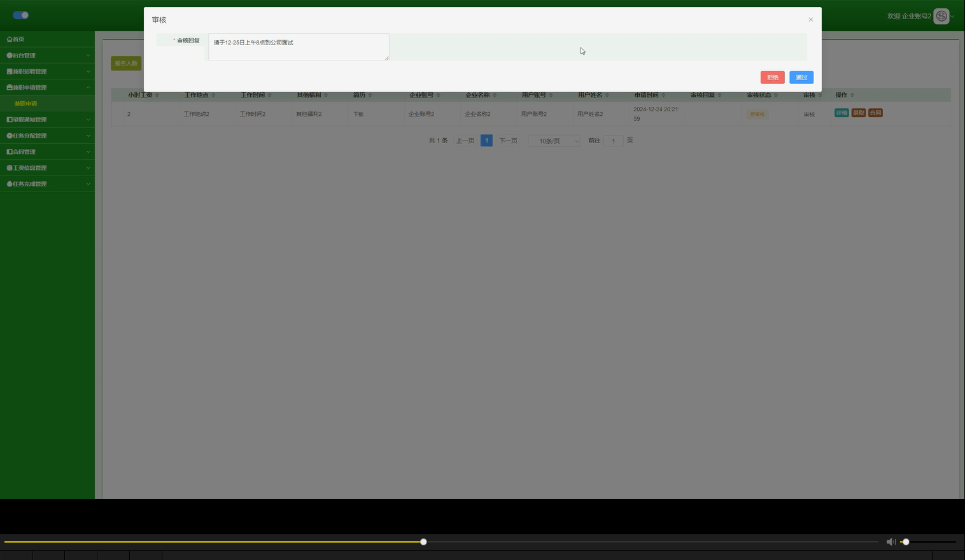Expand the 后台管理 menu chevron
The width and height of the screenshot is (965, 560).
pos(88,55)
